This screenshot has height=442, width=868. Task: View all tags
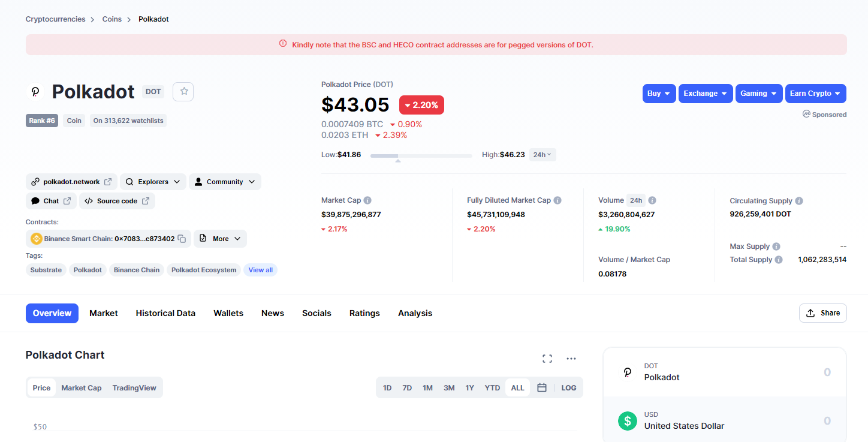(x=261, y=270)
